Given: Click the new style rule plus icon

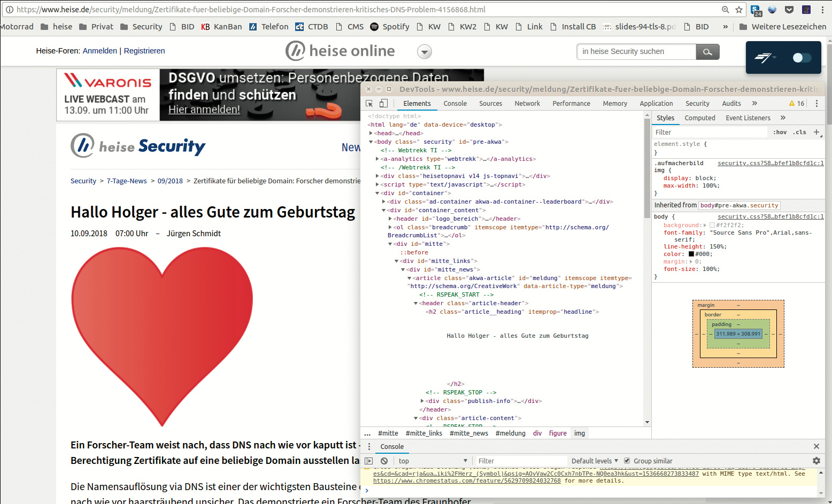Looking at the screenshot, I should tap(816, 132).
